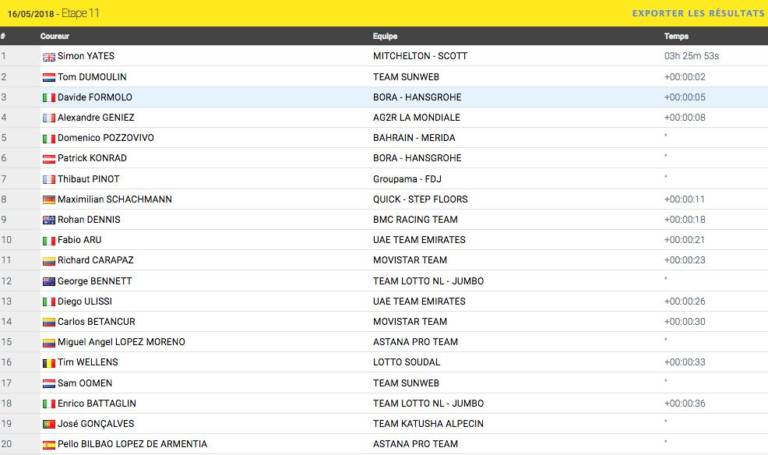
Task: Click the Dutch flag beside Sam OOMEN
Action: point(49,383)
